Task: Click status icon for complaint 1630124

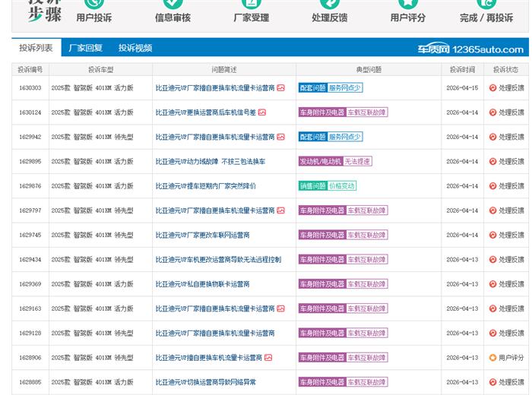Action: (492, 112)
